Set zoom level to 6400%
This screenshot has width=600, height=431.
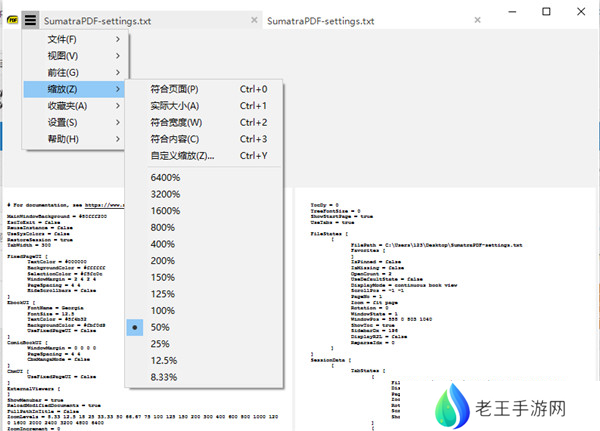tap(165, 178)
